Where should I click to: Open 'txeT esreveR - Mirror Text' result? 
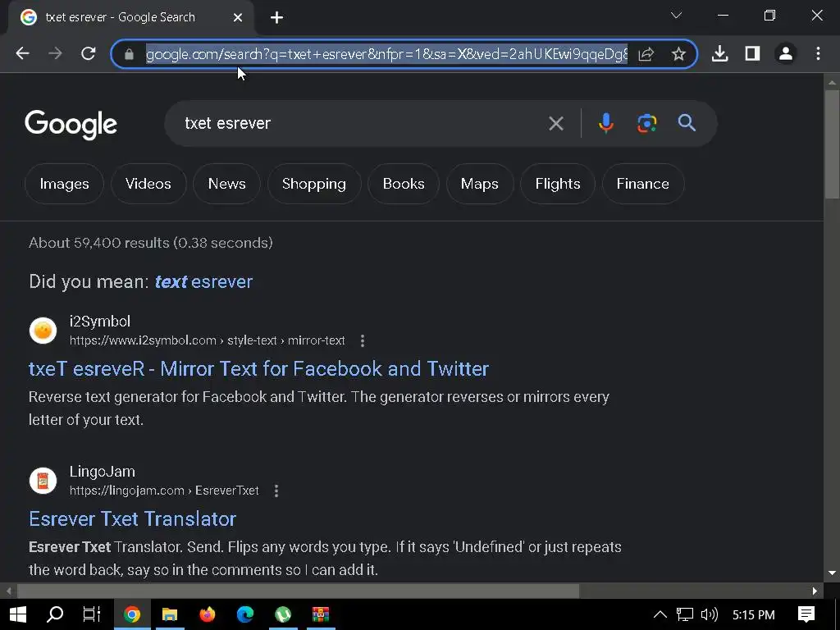[x=258, y=368]
